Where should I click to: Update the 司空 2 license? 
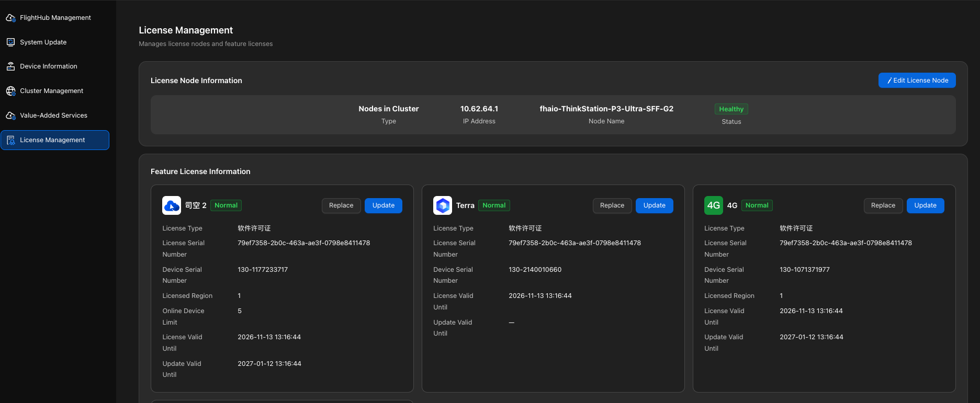(x=384, y=205)
